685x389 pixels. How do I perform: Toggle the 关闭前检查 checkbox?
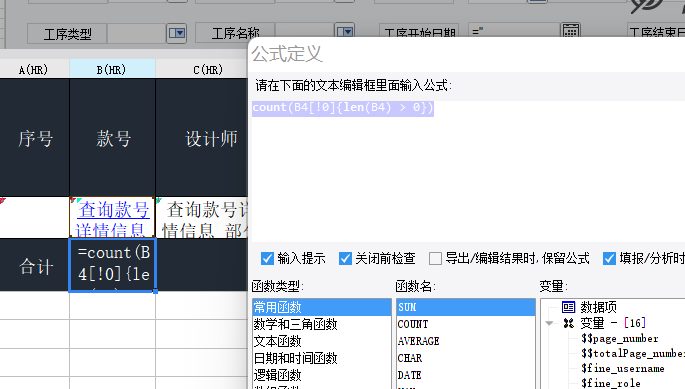click(x=345, y=258)
